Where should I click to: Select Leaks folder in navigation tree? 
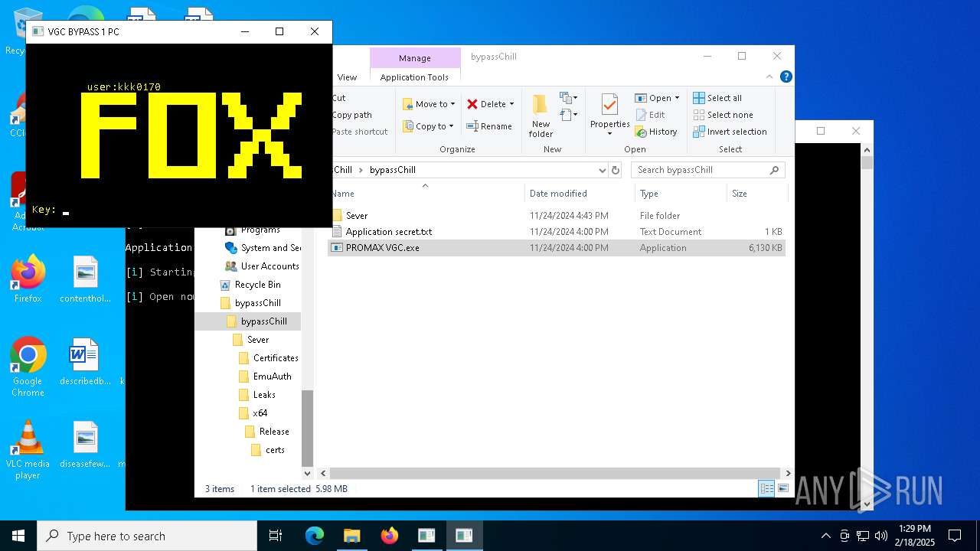[x=257, y=395]
